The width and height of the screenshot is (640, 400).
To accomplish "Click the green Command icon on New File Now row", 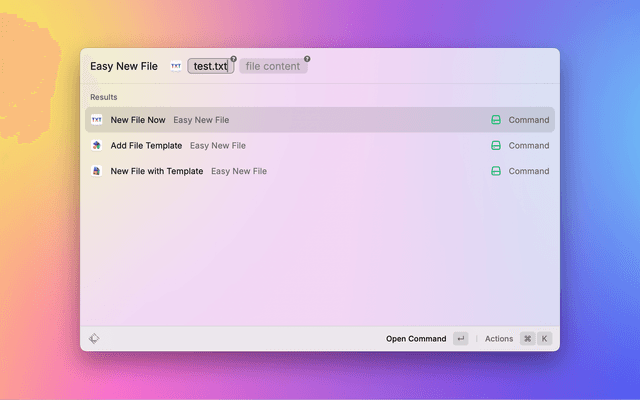I will point(495,120).
